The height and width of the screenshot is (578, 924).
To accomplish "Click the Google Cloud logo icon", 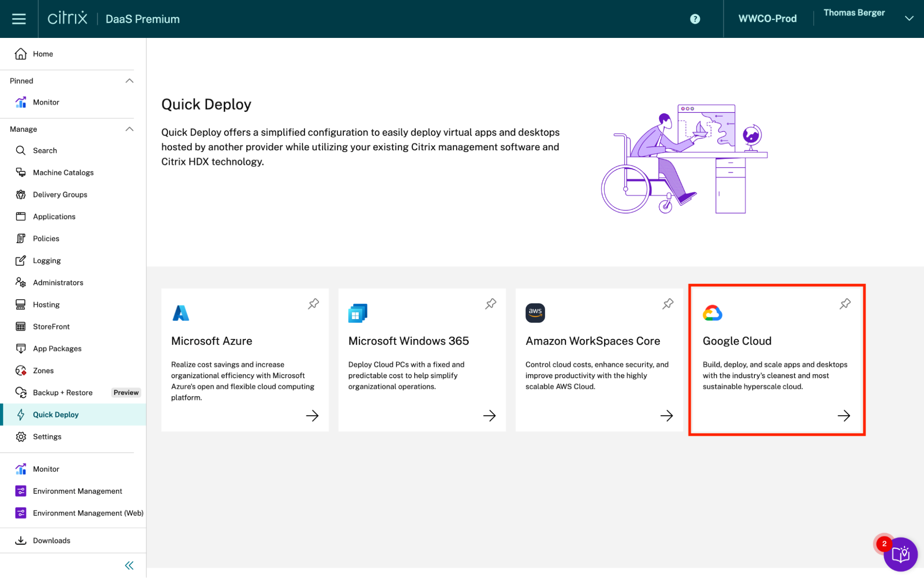I will coord(712,313).
